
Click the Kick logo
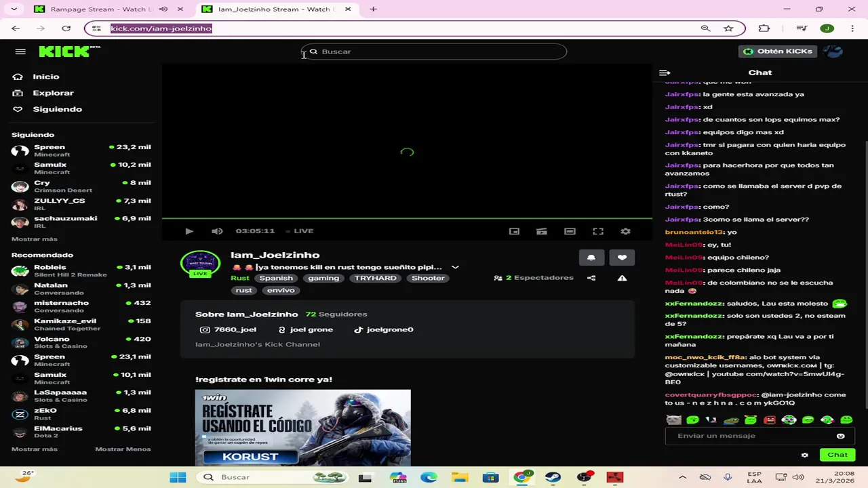(x=69, y=52)
